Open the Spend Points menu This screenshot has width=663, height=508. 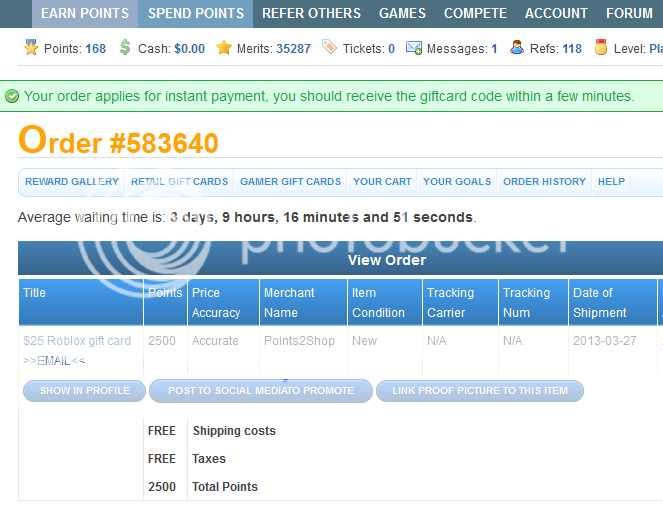tap(196, 14)
